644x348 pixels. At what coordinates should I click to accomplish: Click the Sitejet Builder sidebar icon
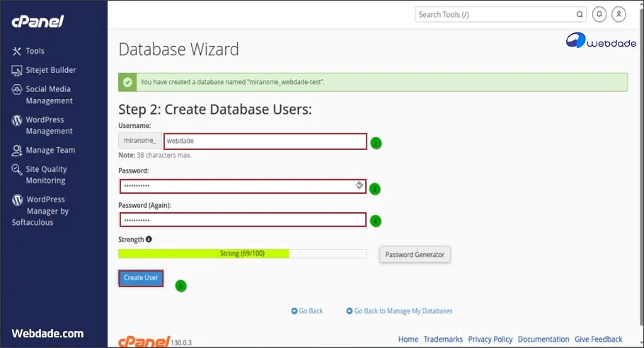(18, 70)
